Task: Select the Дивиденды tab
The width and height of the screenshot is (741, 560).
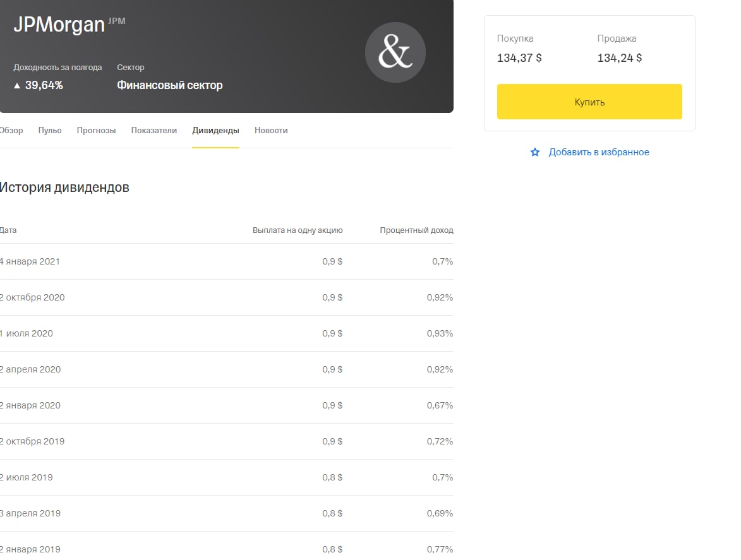Action: pyautogui.click(x=215, y=130)
